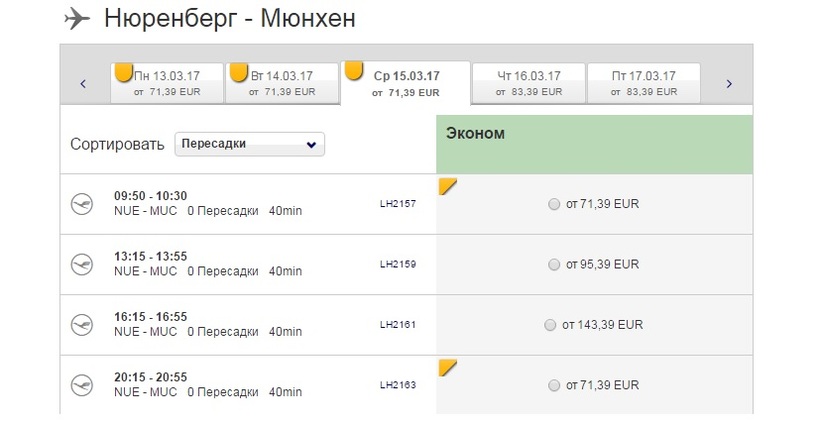This screenshot has width=820, height=423.
Task: Open the Пересадки sort dropdown
Action: [249, 144]
